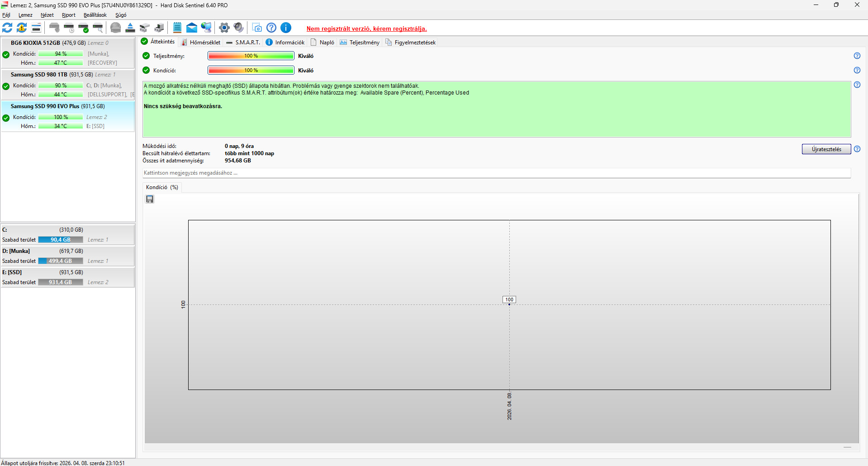Click the Kondíció 100 % bar in overview
This screenshot has width=868, height=466.
click(x=251, y=70)
